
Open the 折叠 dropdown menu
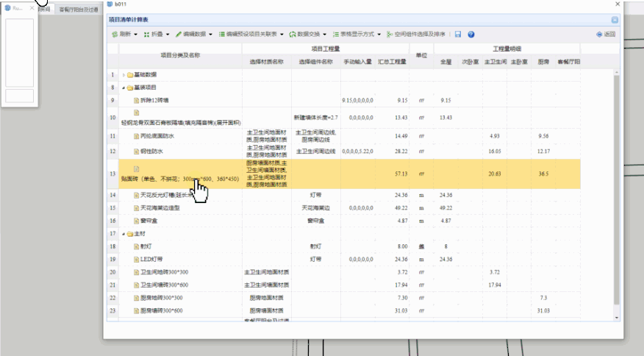coord(156,35)
